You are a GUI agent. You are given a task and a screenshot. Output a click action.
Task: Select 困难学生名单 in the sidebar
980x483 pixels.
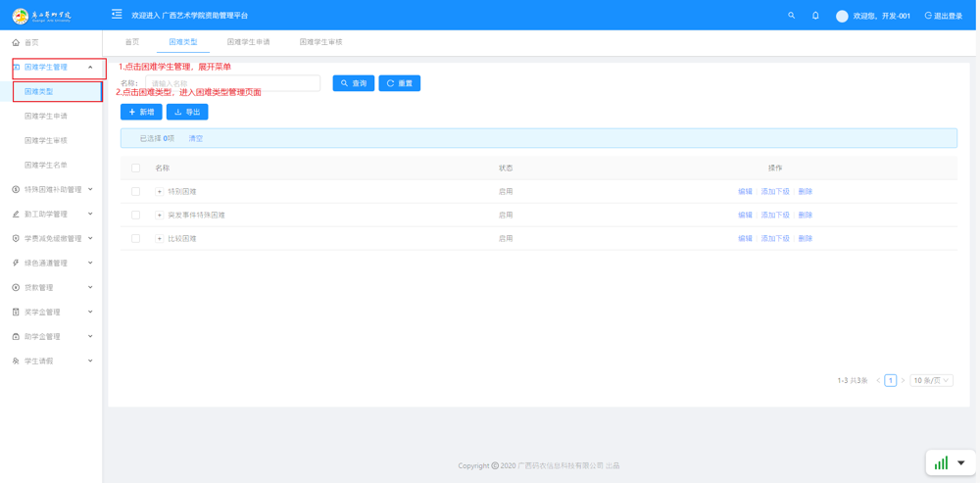click(46, 166)
